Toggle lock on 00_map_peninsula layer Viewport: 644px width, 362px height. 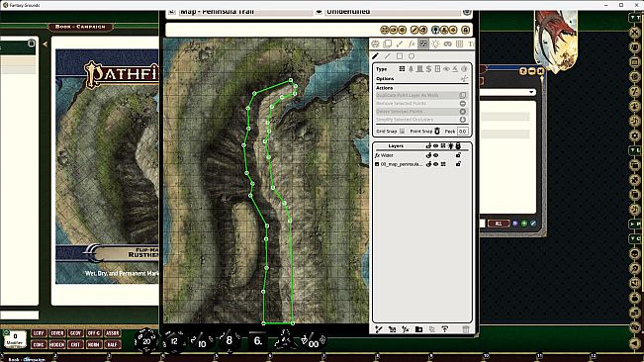[458, 164]
